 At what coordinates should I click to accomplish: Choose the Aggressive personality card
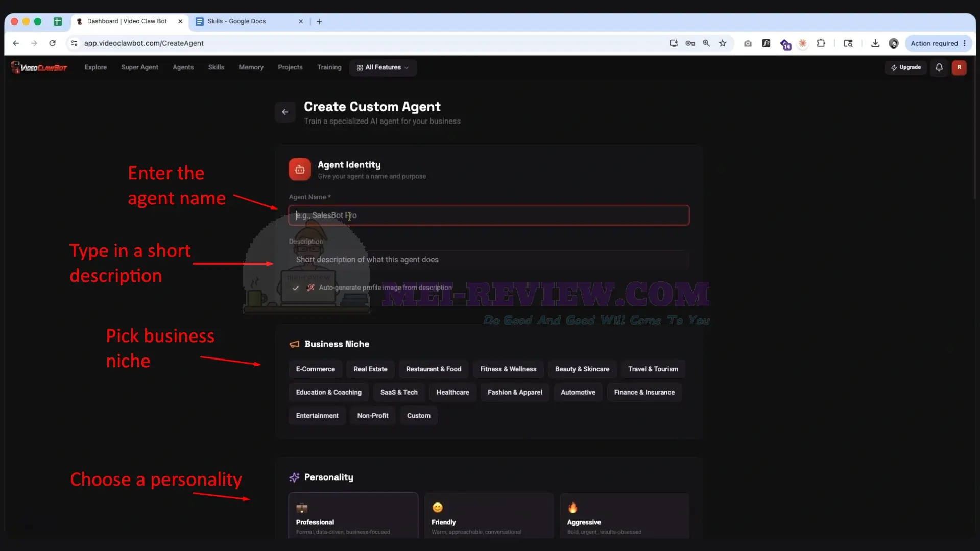click(x=624, y=516)
